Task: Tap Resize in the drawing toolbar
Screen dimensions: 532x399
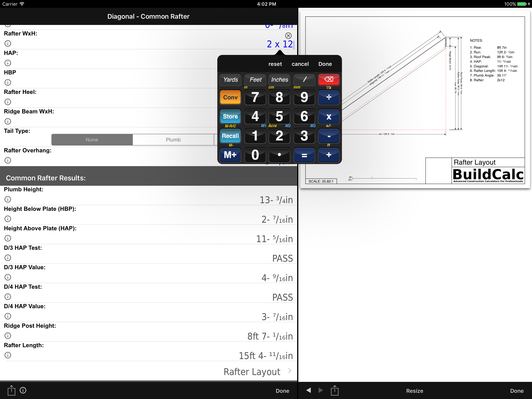Action: coord(414,391)
